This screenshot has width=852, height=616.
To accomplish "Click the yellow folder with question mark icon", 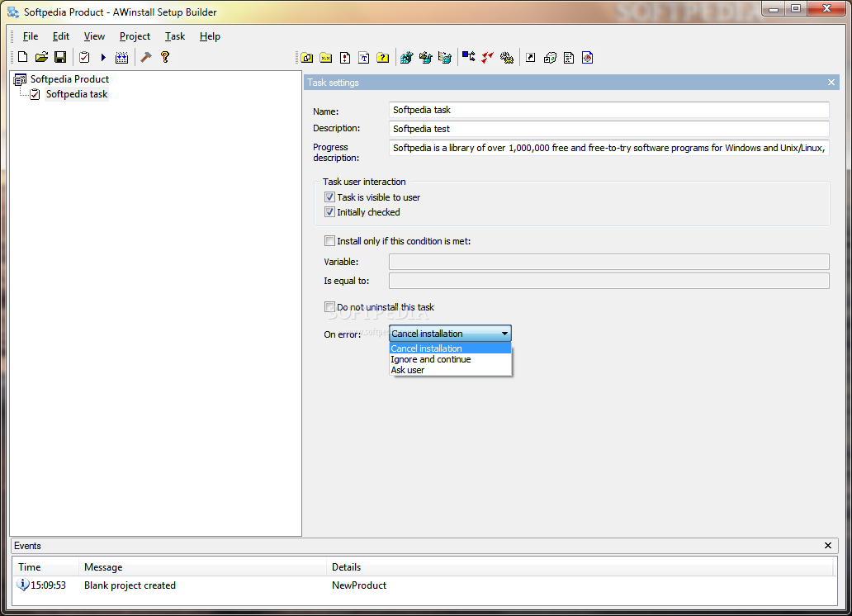I will coord(383,58).
